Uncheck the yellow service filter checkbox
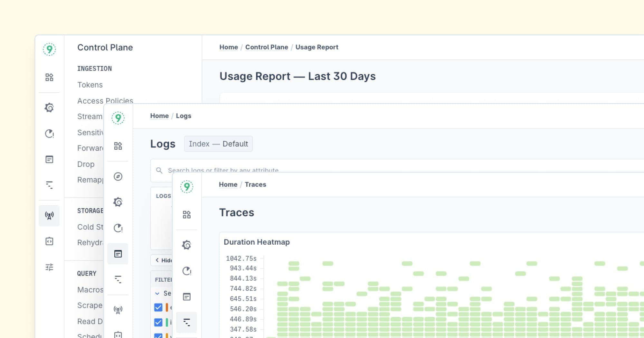Image resolution: width=644 pixels, height=338 pixels. click(x=158, y=336)
